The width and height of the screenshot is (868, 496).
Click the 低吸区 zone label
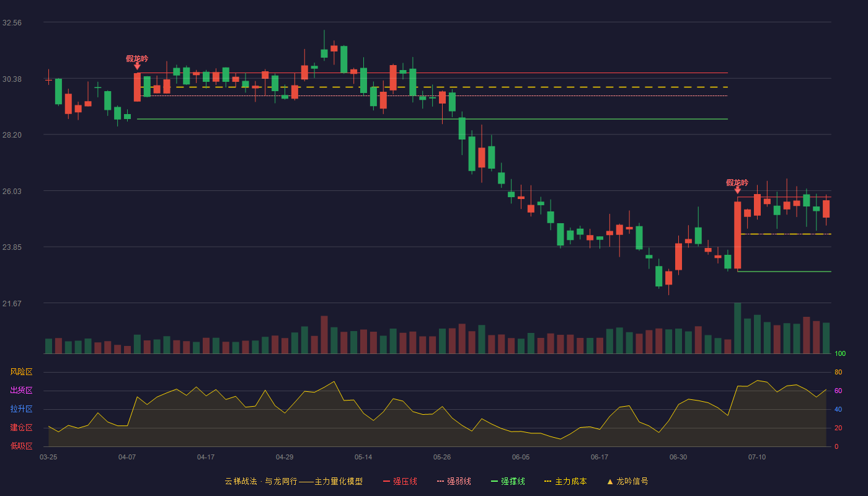click(x=21, y=446)
